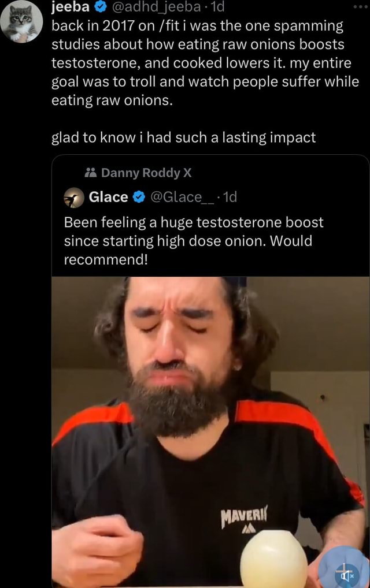Viewport: 370px width, 588px height.
Task: Open the quoted post text about high dose onion
Action: [193, 240]
